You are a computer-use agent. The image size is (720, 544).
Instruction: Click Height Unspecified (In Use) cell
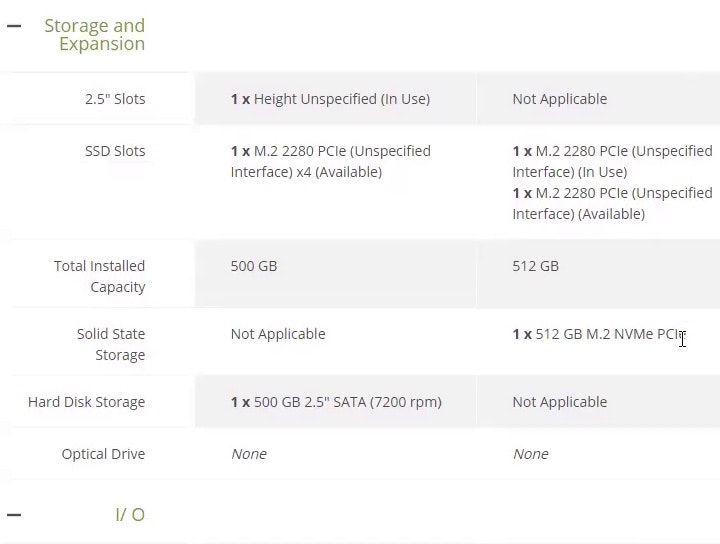tap(330, 99)
